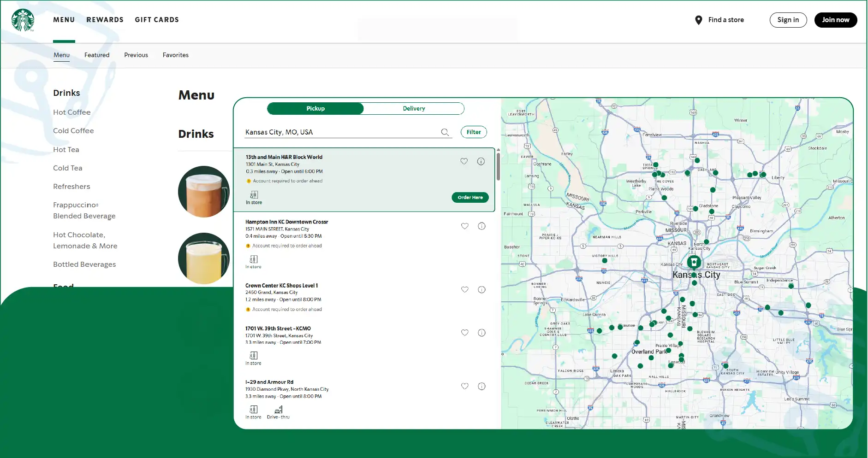Select Crown Center KC Shops Level 1 store name
Viewport: 868px width, 458px height.
click(281, 286)
